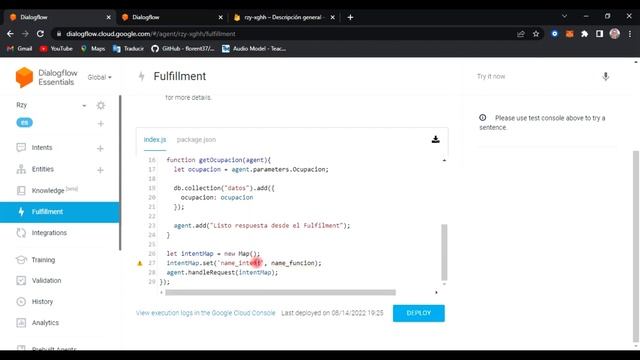
Task: Share this page via the share icon
Action: coord(520,34)
